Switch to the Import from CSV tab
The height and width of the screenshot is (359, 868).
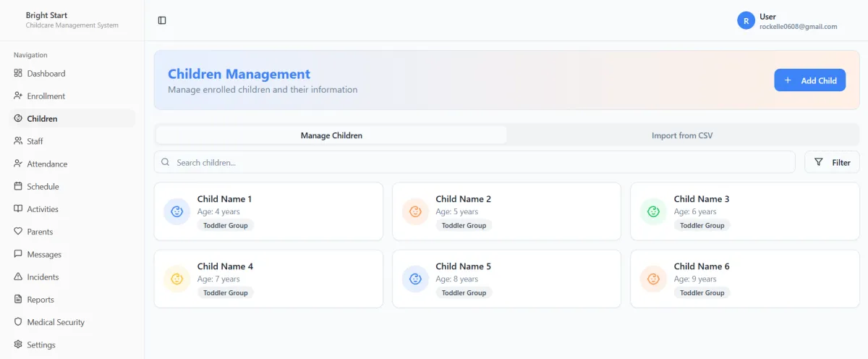[x=682, y=135]
